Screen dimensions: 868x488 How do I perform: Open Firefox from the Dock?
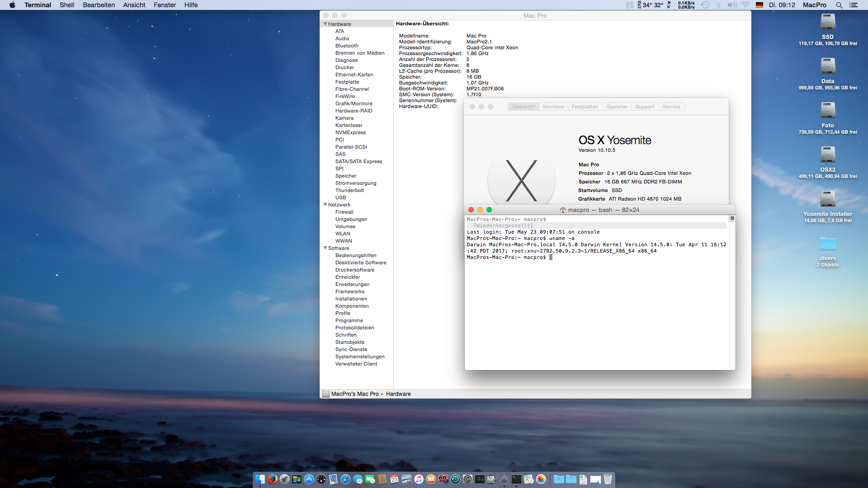pyautogui.click(x=272, y=479)
